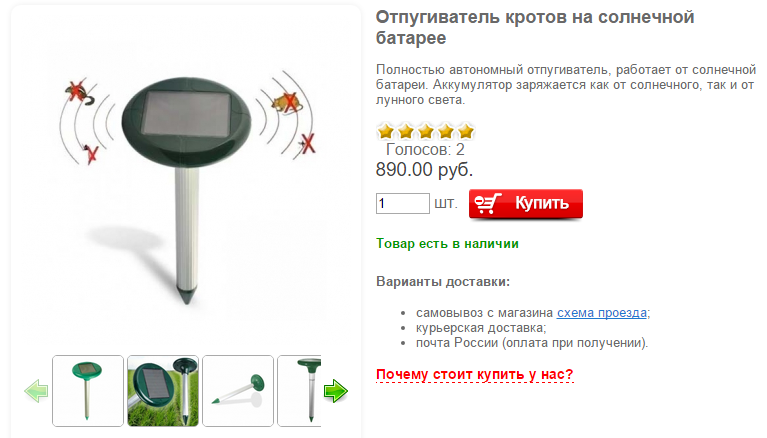Image resolution: width=767 pixels, height=438 pixels.
Task: Rate the product with the fifth star
Action: 466,131
